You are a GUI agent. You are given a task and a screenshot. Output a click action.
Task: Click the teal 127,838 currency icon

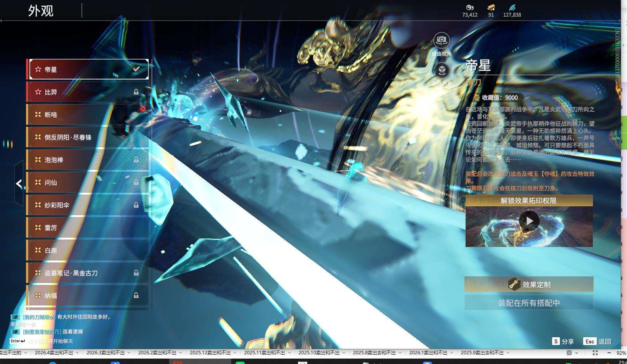(512, 7)
